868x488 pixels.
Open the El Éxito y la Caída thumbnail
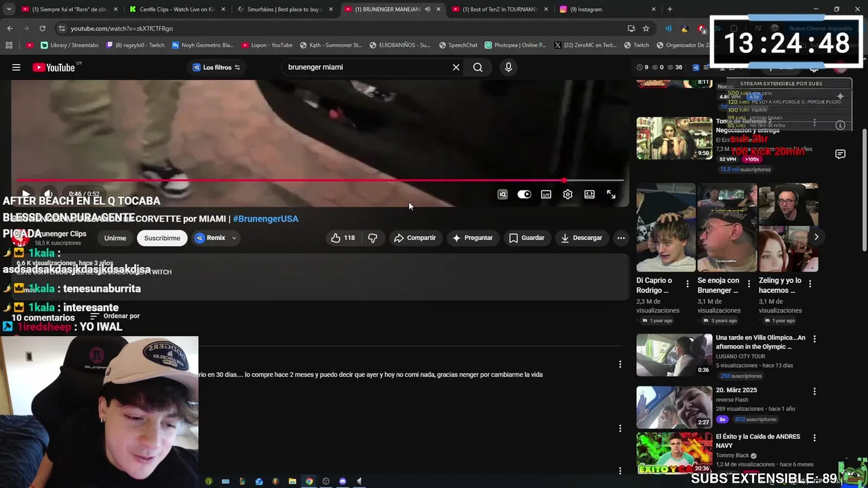tap(674, 453)
